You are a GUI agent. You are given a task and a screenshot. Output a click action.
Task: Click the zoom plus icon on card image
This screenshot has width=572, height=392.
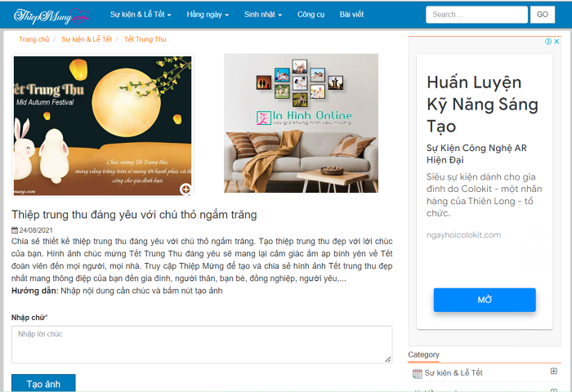185,189
